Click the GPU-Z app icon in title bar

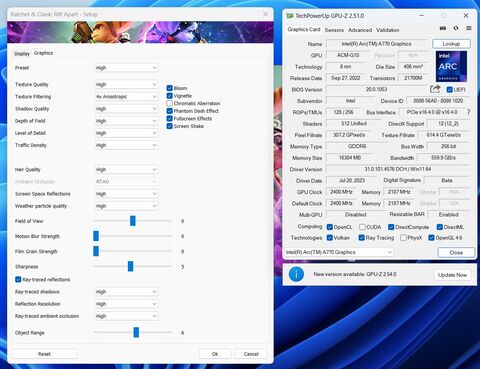(290, 16)
